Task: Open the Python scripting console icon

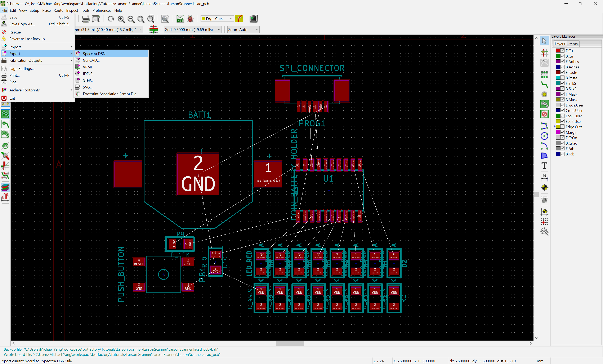Action: 253,19
